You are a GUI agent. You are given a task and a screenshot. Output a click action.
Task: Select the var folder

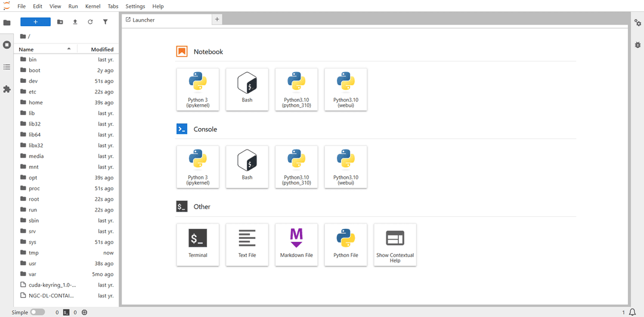[67, 274]
